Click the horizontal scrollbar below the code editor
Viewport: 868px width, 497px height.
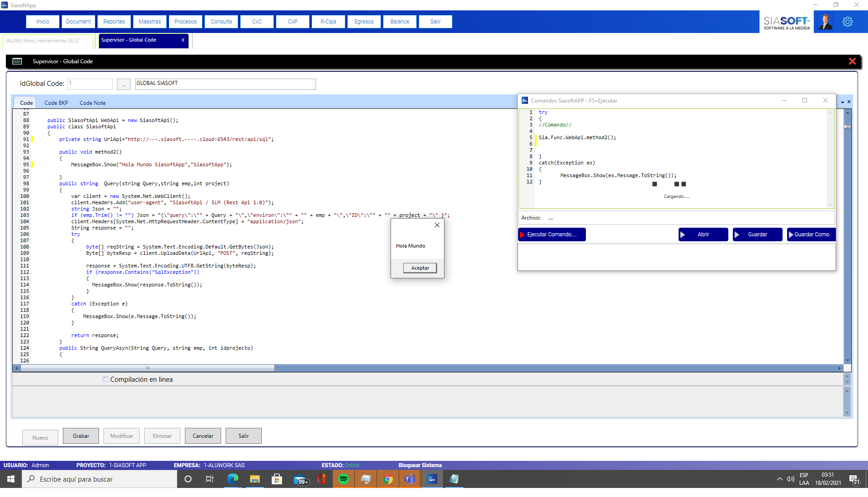(147, 368)
